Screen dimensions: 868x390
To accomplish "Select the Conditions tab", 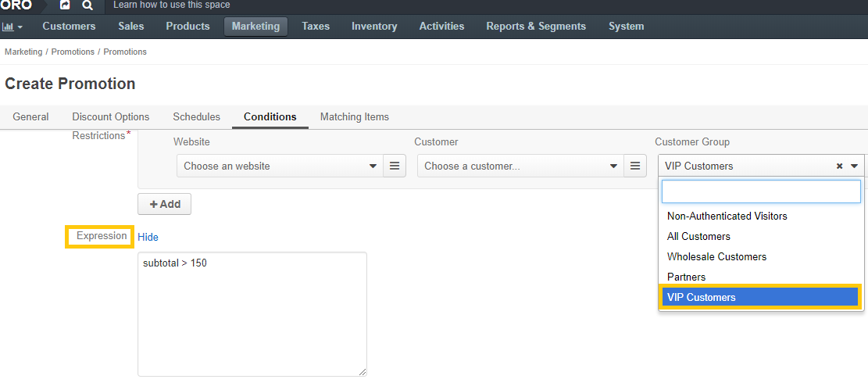I will click(270, 117).
